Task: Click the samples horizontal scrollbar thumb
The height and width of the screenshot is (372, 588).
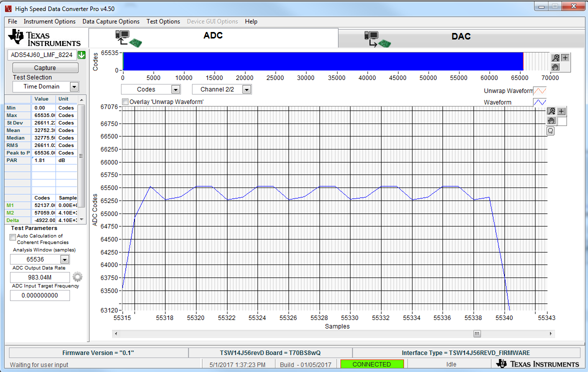Action: (477, 333)
